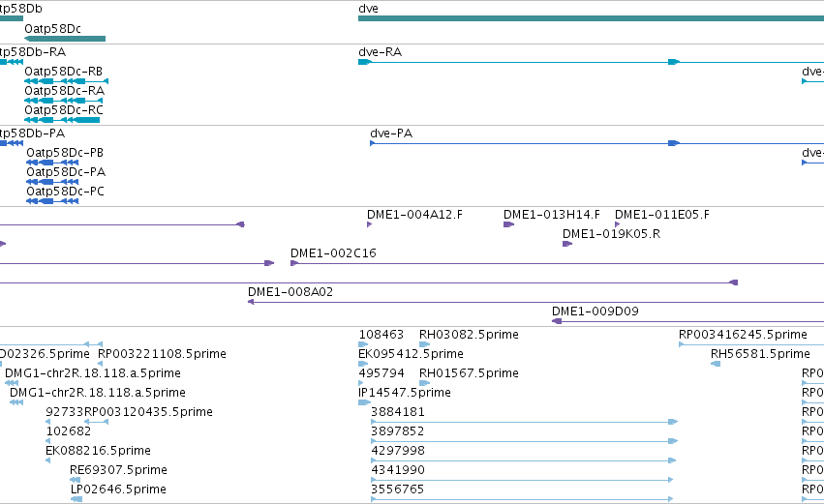Select the DME1-019K05.R feature marker

click(x=567, y=244)
